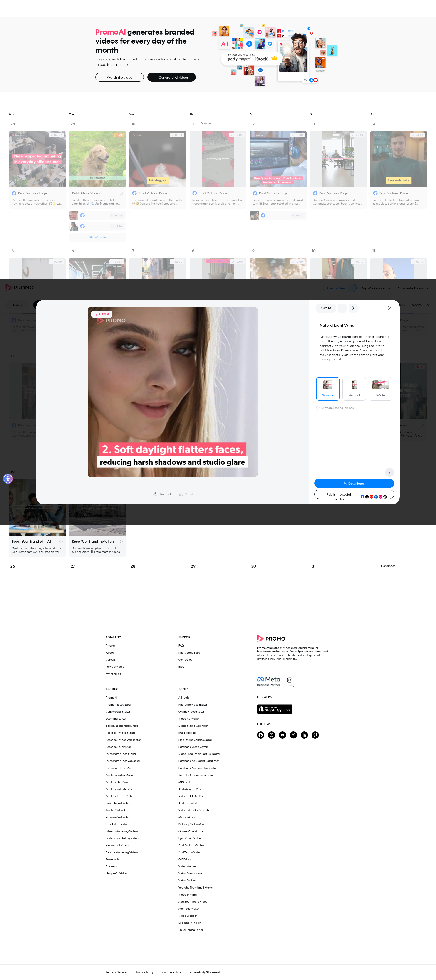This screenshot has width=436, height=980.
Task: Open the My Workspace dropdown
Action: pyautogui.click(x=376, y=288)
